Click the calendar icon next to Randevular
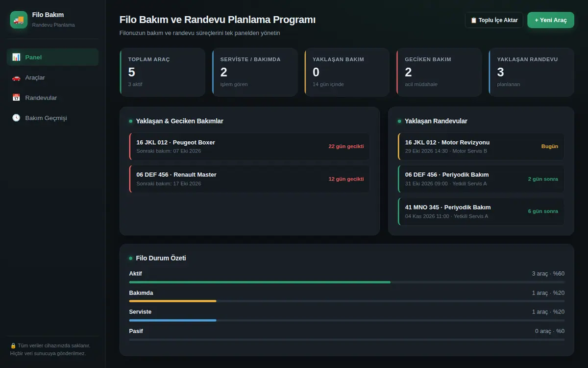The width and height of the screenshot is (588, 368). click(x=16, y=98)
